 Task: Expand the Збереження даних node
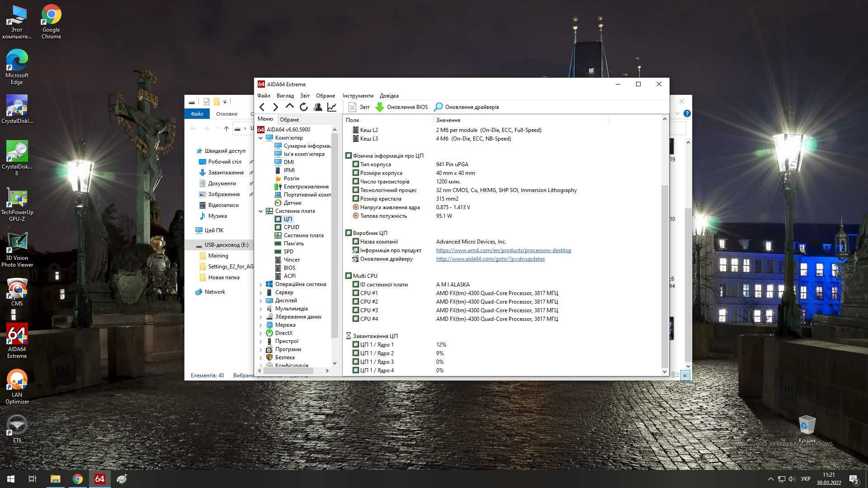(x=261, y=317)
